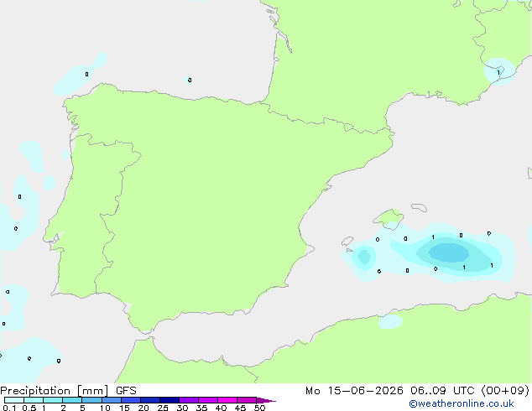Click the purple arrow above 50 mm
Viewport: 532px width, 411px height.
tap(266, 400)
